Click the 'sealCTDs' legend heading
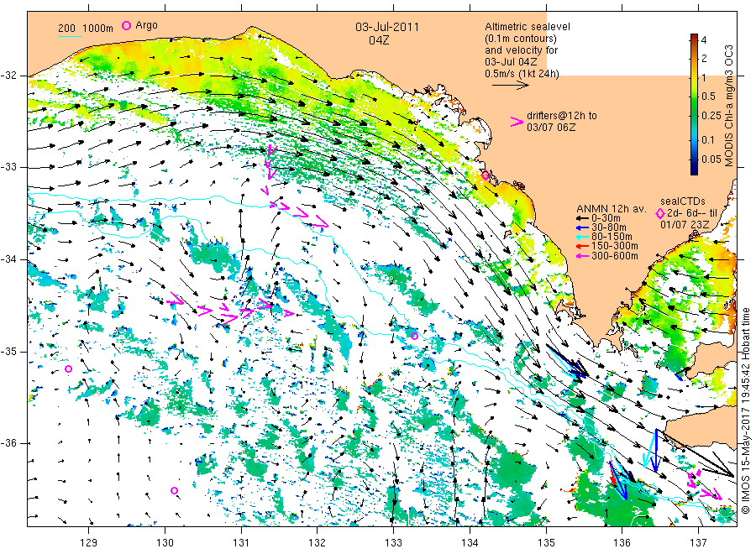Image resolution: width=756 pixels, height=554 pixels. coord(683,201)
